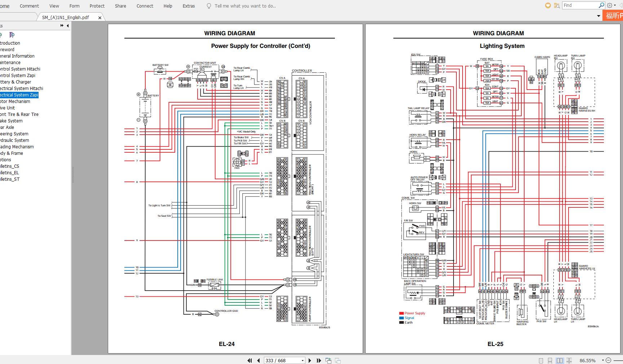Click the lightbulb tell-me icon

(x=209, y=6)
